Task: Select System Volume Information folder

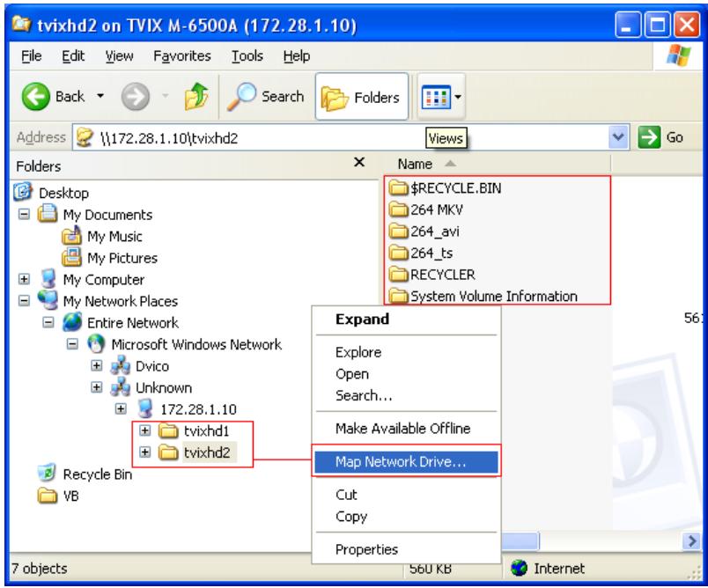Action: click(x=483, y=296)
